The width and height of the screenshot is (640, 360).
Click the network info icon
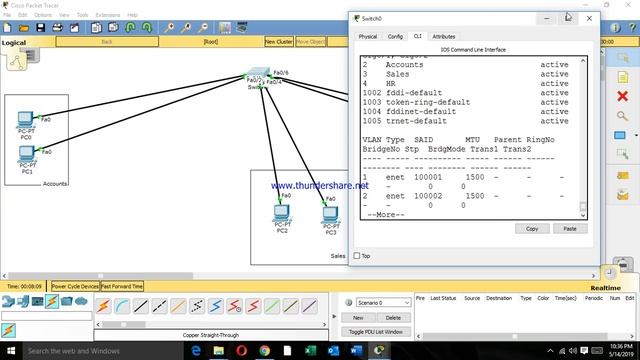[616, 27]
